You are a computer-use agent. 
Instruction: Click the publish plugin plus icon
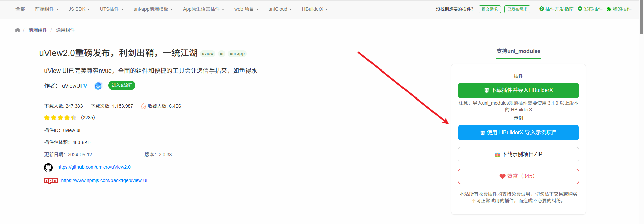point(580,9)
